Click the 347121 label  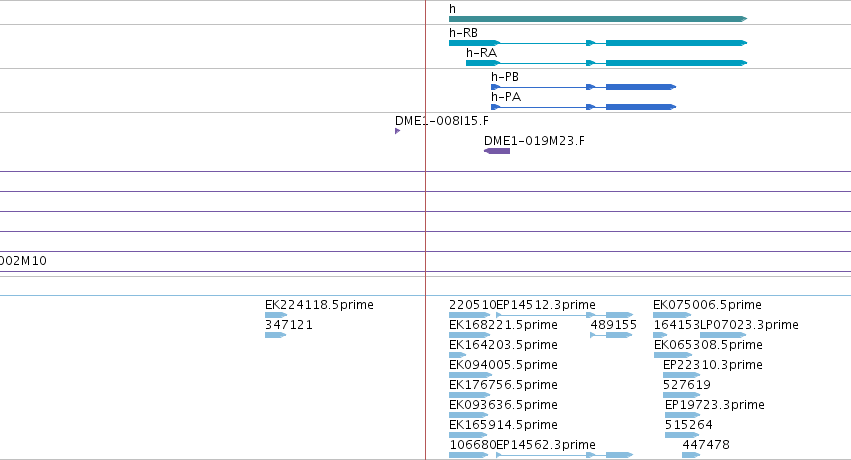[289, 325]
